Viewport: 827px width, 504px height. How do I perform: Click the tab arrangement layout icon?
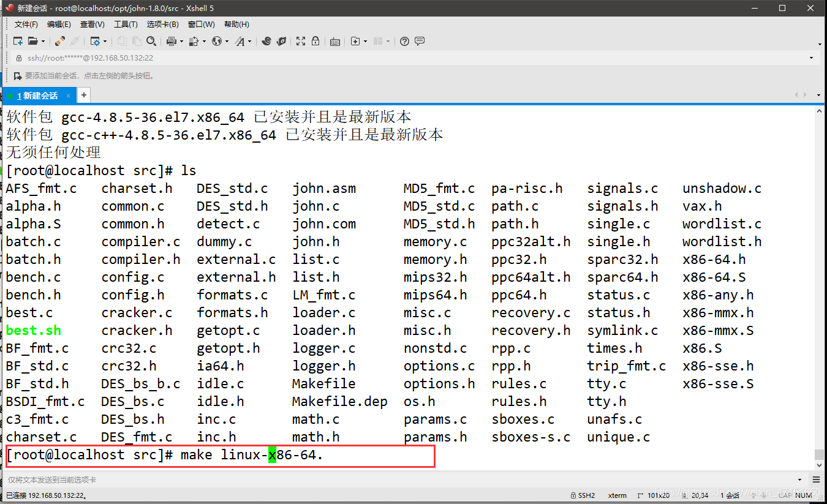coord(378,41)
